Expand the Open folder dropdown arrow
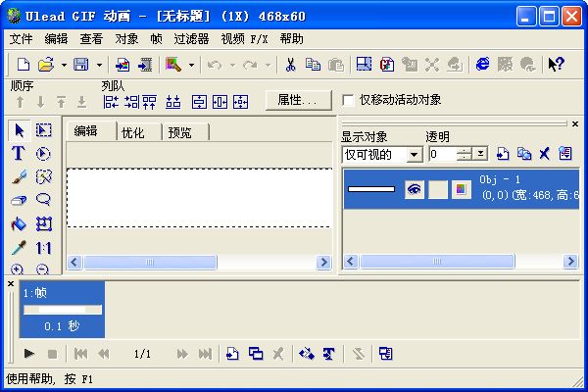The height and width of the screenshot is (392, 588). [x=64, y=65]
